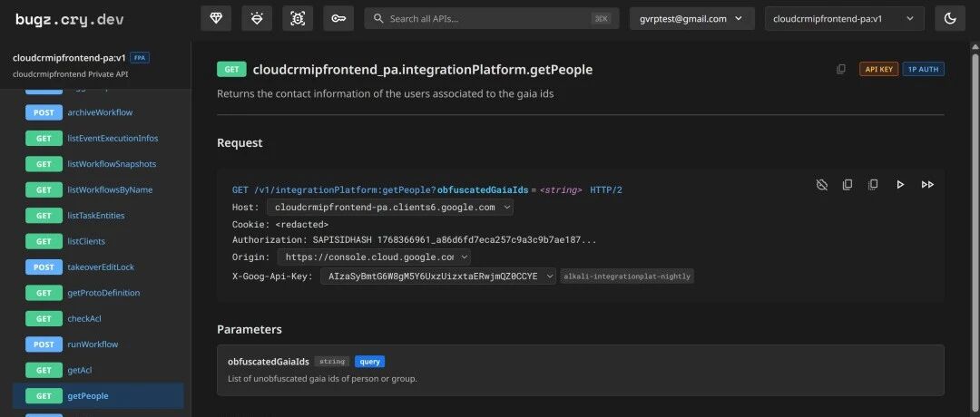The image size is (980, 417).
Task: Focus the Search all APIs field
Action: click(x=492, y=19)
